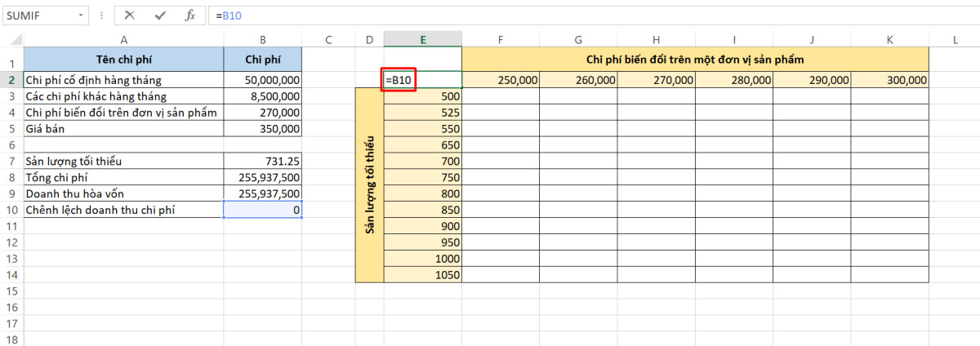Select column E header
The width and height of the screenshot is (980, 346).
pyautogui.click(x=423, y=39)
